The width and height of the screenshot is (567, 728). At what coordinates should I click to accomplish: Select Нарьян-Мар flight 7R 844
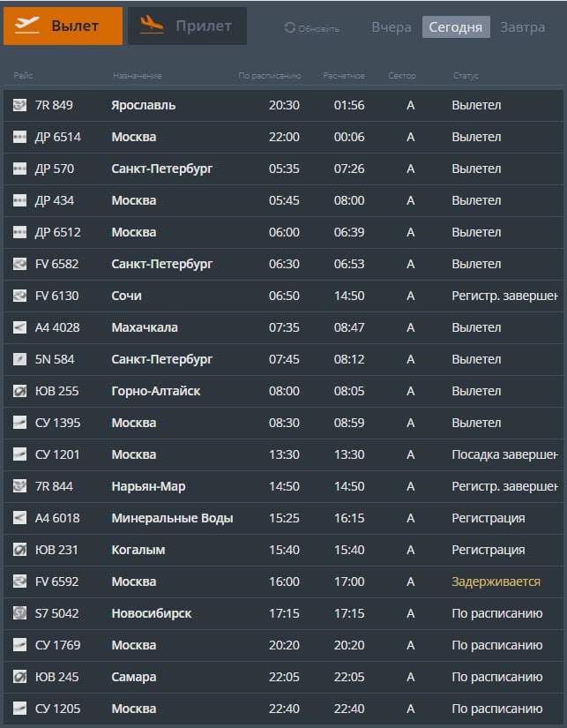[148, 487]
